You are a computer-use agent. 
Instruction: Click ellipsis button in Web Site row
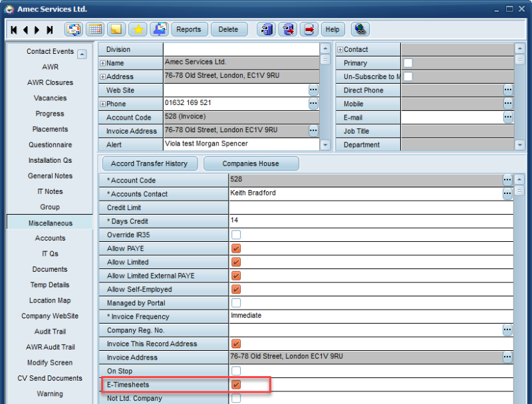click(313, 90)
